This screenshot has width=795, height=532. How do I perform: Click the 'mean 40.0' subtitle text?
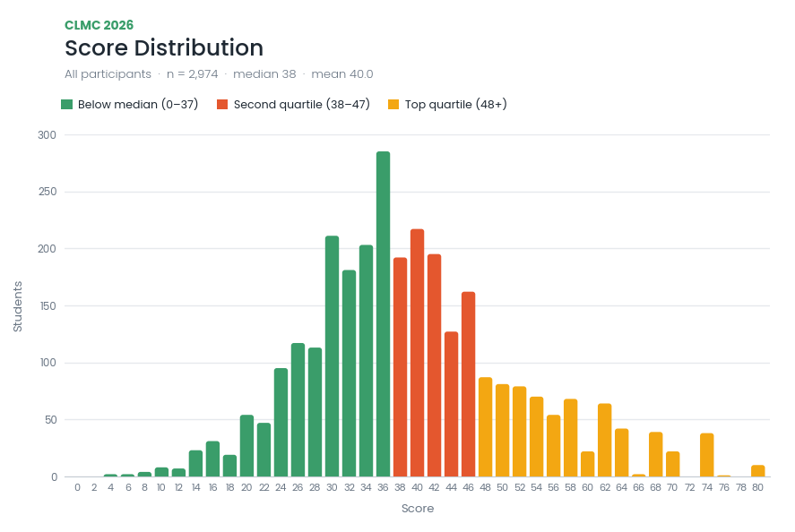pos(342,74)
